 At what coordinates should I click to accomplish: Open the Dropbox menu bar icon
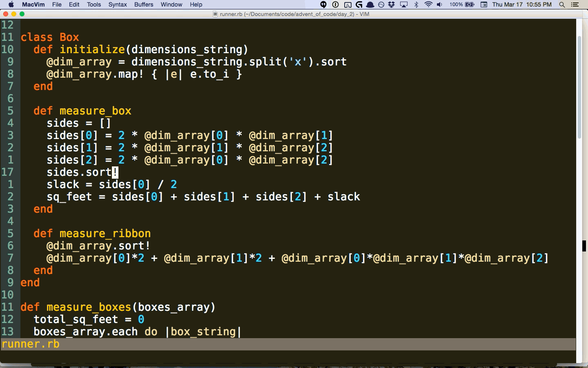point(392,4)
